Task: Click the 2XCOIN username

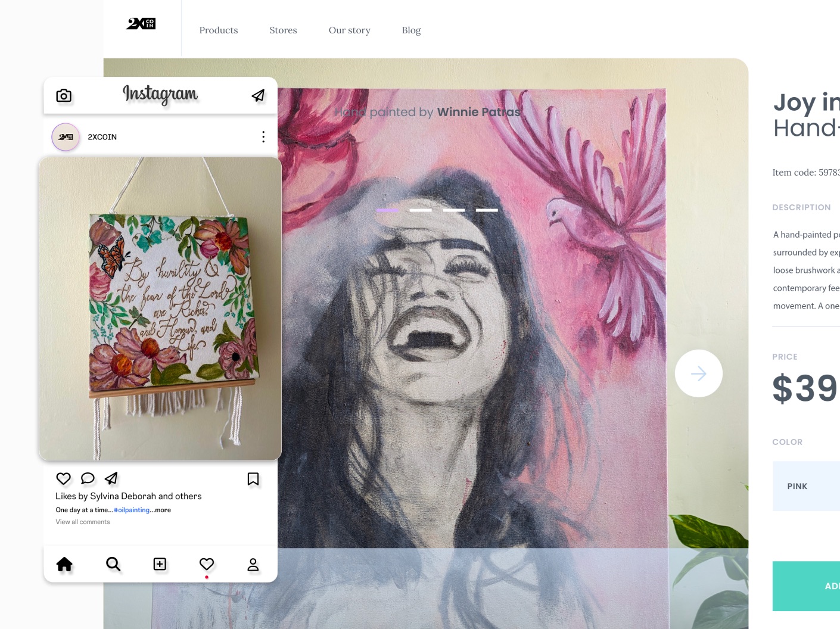Action: click(102, 137)
